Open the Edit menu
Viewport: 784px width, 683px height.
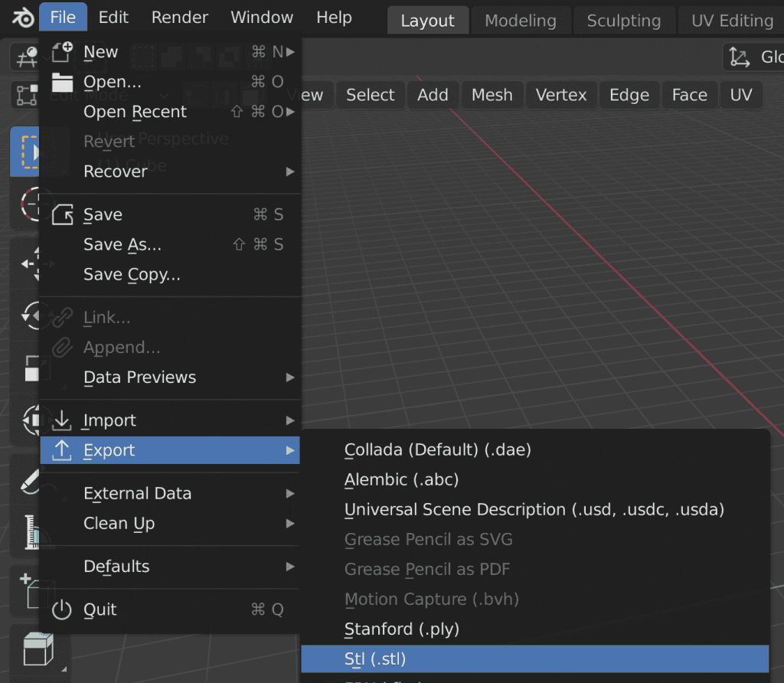113,18
